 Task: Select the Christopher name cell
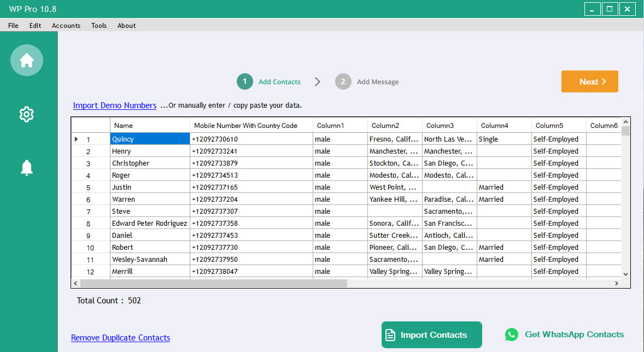tap(150, 163)
